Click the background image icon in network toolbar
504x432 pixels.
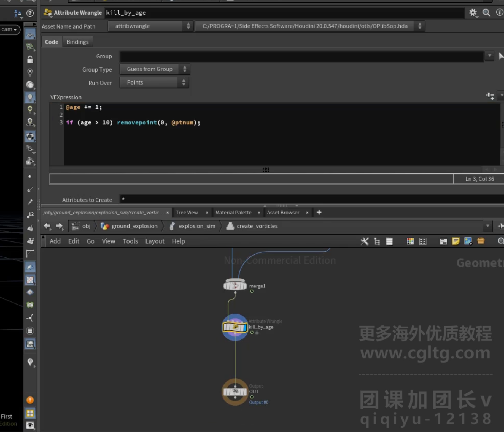pos(468,241)
